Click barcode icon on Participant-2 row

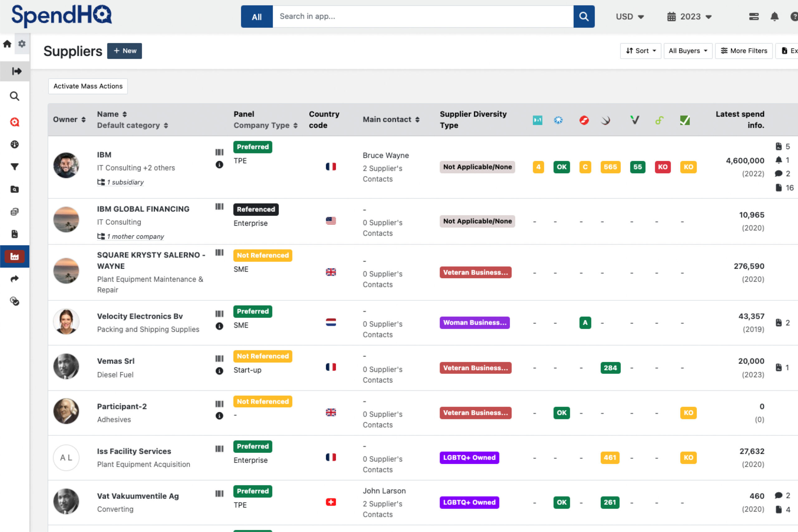point(219,404)
